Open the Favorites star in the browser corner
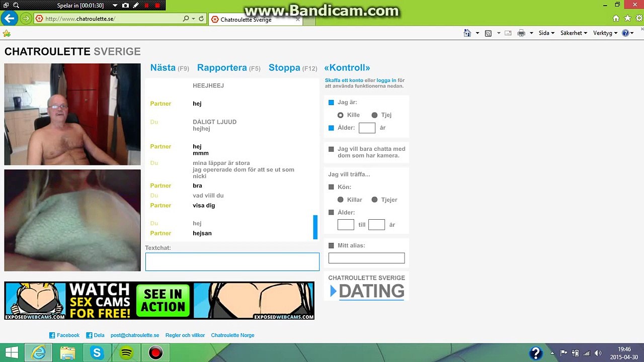Screen dimensions: 644x362 click(x=627, y=19)
